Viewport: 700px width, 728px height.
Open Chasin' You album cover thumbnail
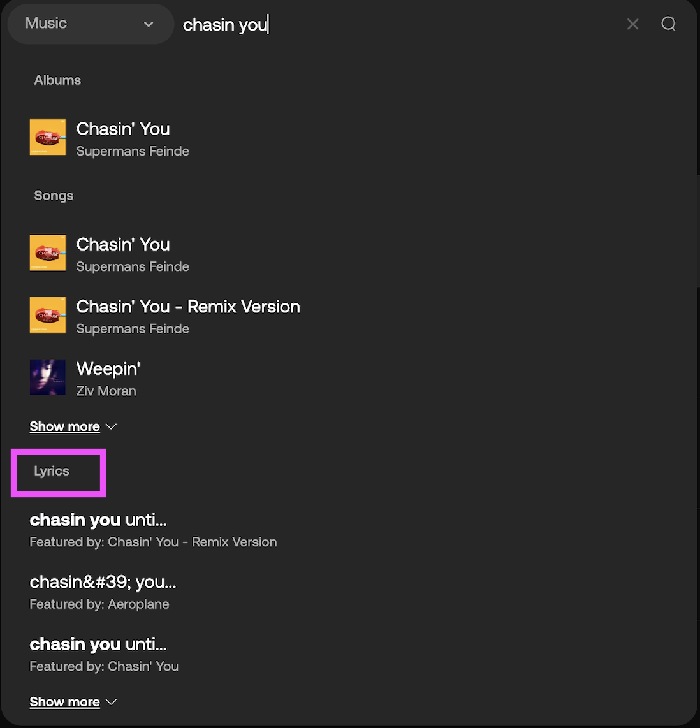tap(47, 137)
